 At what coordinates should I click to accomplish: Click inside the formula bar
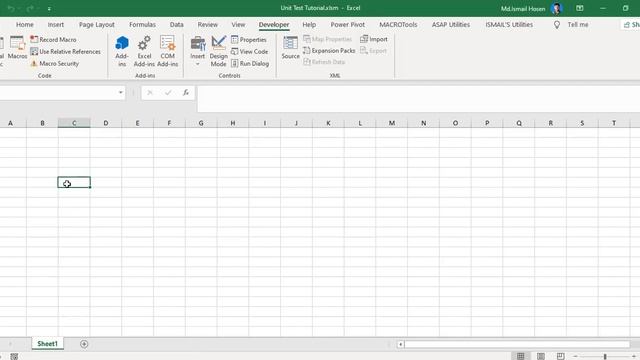tap(418, 98)
